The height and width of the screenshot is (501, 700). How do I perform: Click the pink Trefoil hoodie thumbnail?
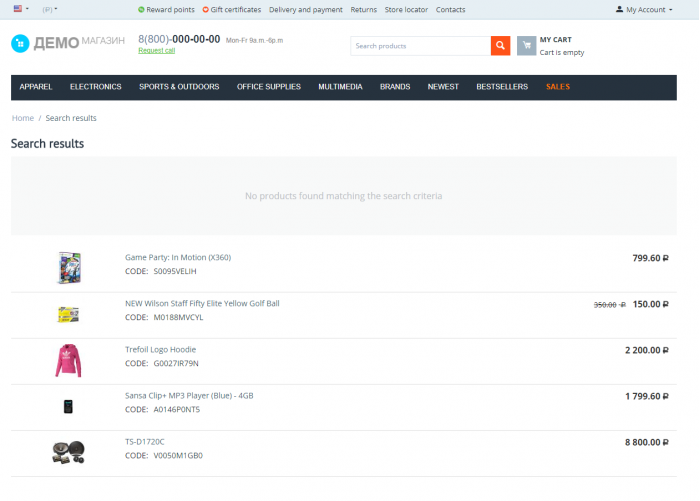coord(68,360)
